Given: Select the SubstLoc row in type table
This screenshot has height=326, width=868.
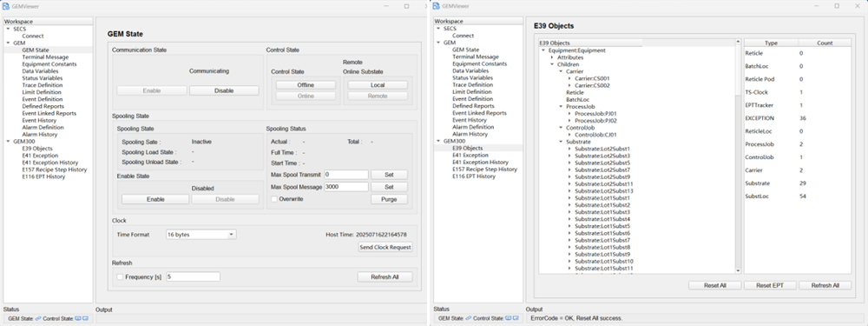Looking at the screenshot, I should (x=797, y=196).
